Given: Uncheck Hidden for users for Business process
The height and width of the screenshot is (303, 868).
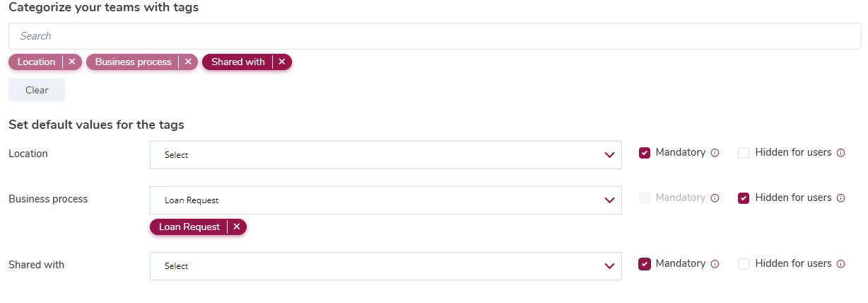Looking at the screenshot, I should coord(744,198).
